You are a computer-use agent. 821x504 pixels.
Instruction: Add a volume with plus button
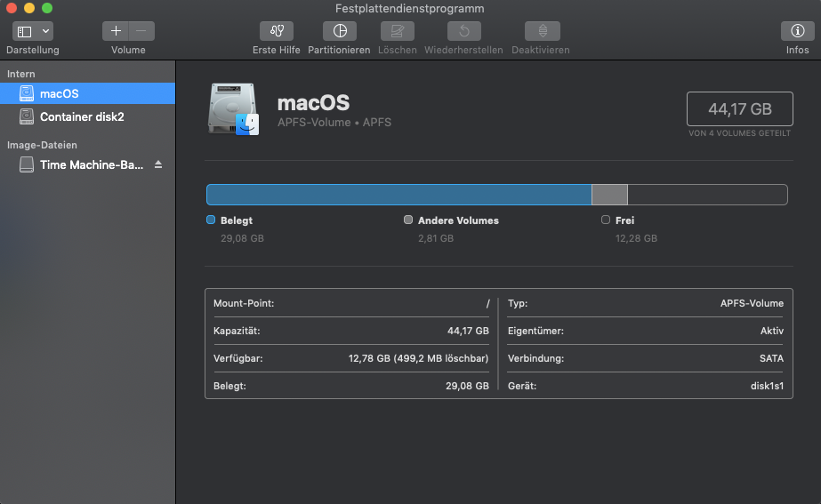(117, 31)
